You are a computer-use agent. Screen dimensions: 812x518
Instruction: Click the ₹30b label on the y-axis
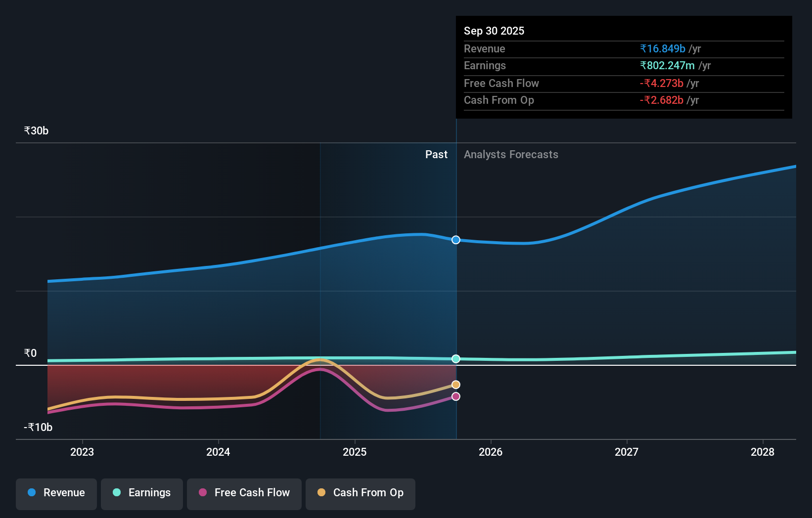35,130
